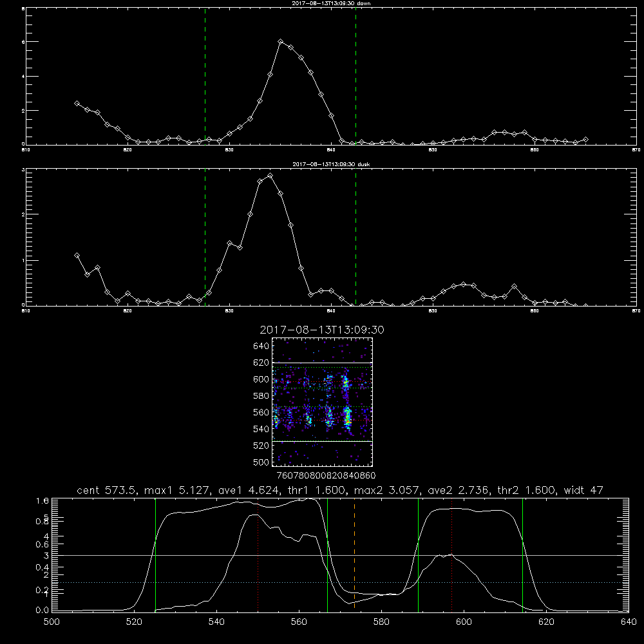Select the 'widt 47' value
This screenshot has height=644, width=644.
tap(583, 490)
